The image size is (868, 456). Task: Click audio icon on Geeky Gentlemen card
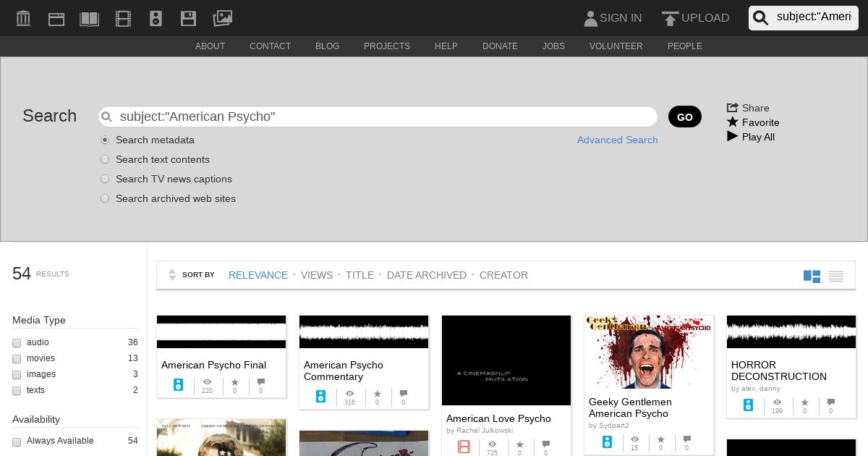click(606, 442)
